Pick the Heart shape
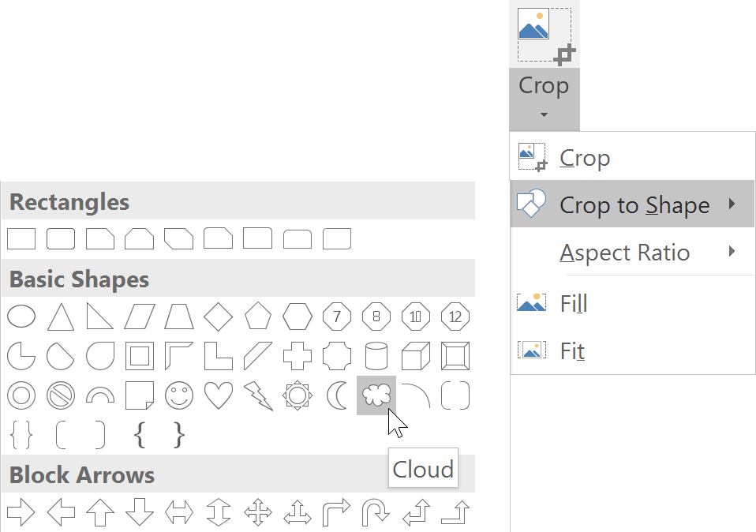 pyautogui.click(x=219, y=395)
